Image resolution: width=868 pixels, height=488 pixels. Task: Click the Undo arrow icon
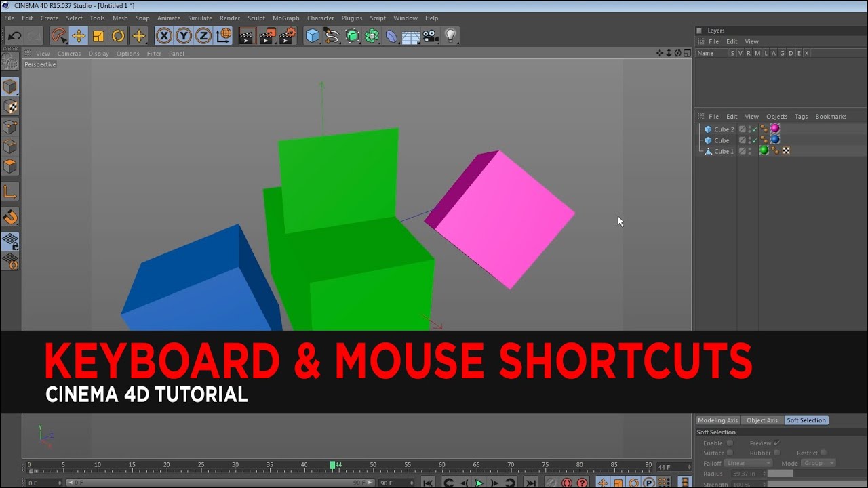(x=14, y=36)
